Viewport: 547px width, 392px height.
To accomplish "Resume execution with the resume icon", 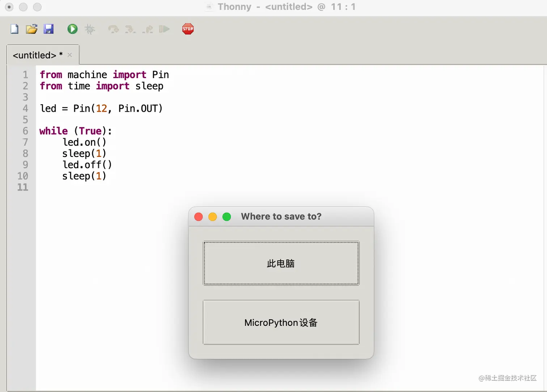I will coord(164,29).
